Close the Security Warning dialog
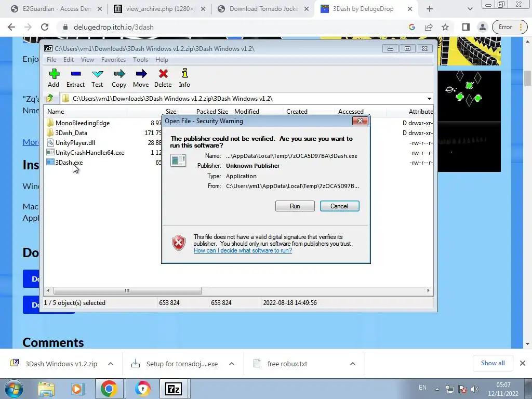Screen dimensions: 532x399 coord(360,121)
